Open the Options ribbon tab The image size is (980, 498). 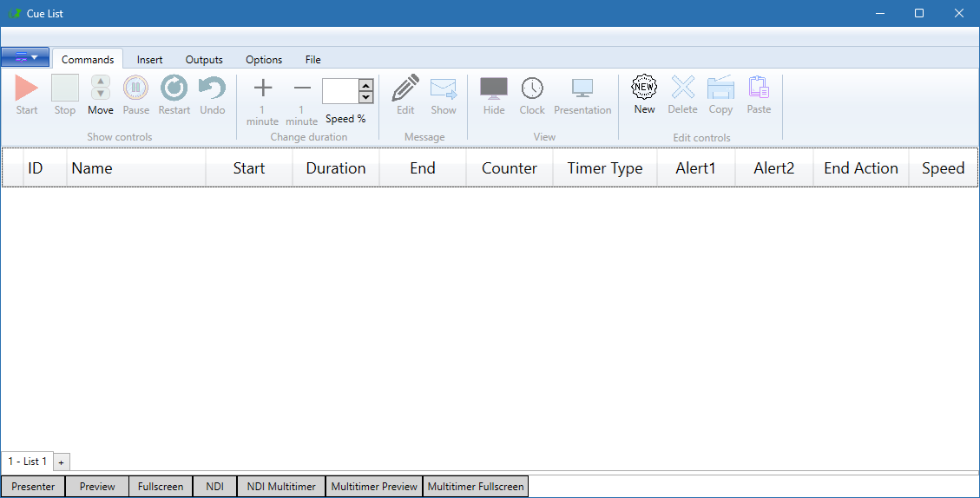point(264,59)
